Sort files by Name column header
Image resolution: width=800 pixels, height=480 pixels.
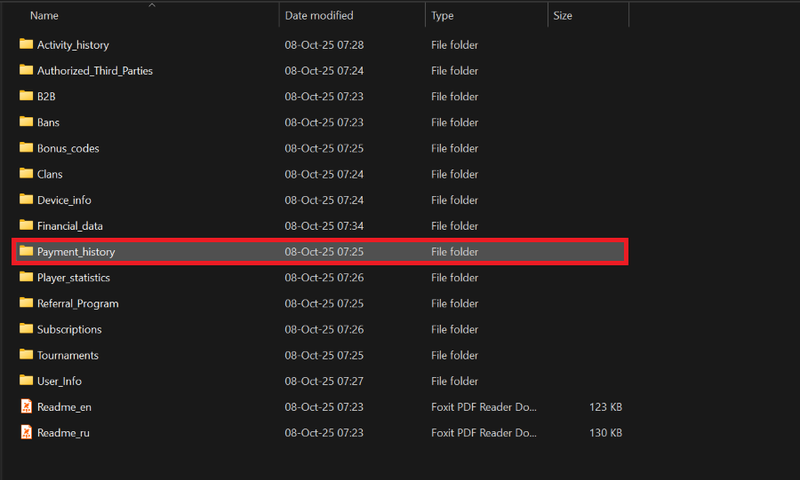click(45, 16)
